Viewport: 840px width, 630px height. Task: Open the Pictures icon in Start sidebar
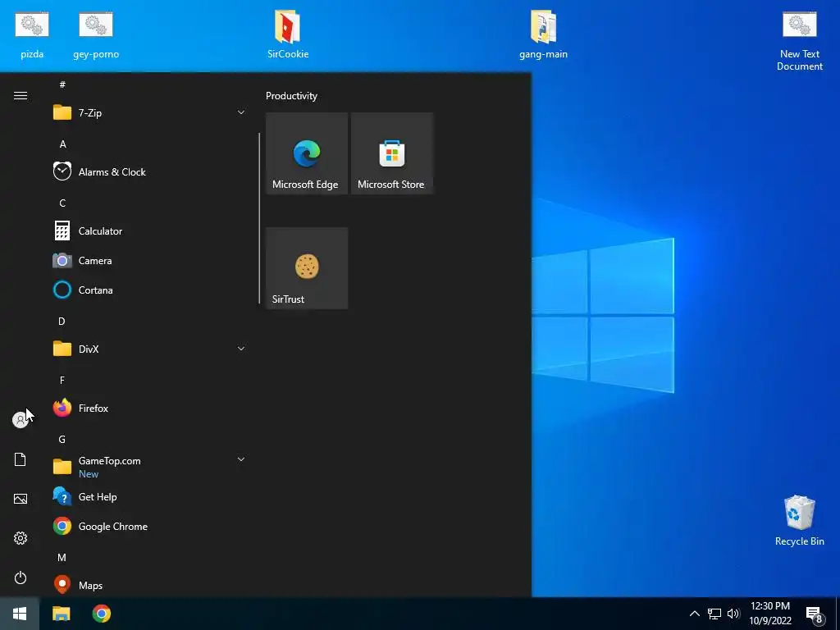pyautogui.click(x=21, y=499)
